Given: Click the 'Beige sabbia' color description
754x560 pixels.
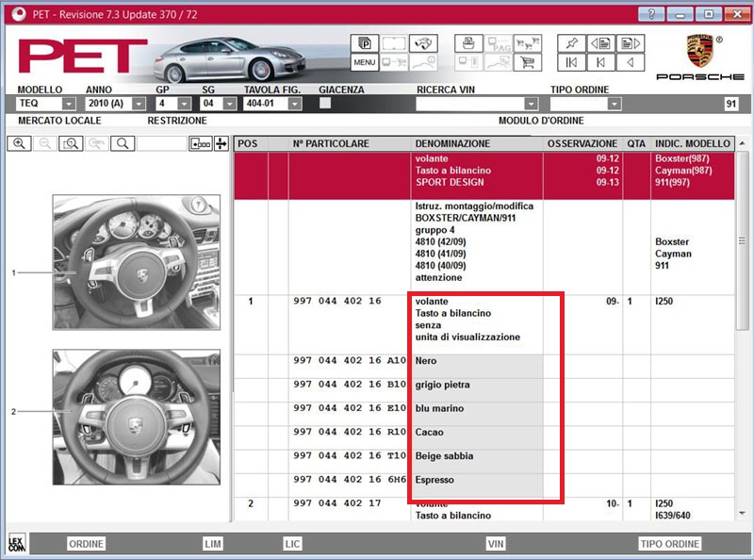Looking at the screenshot, I should (x=444, y=456).
